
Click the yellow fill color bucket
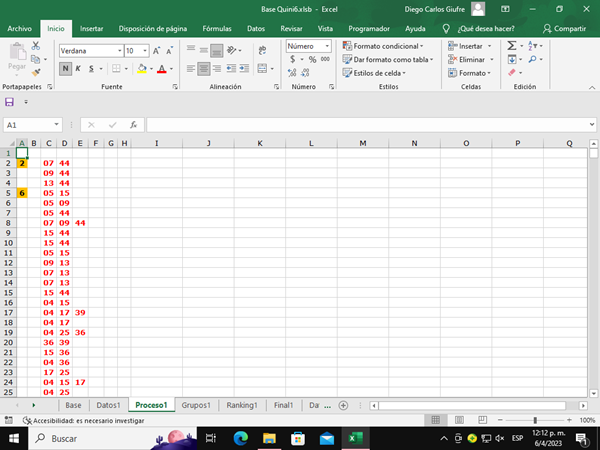pyautogui.click(x=142, y=68)
